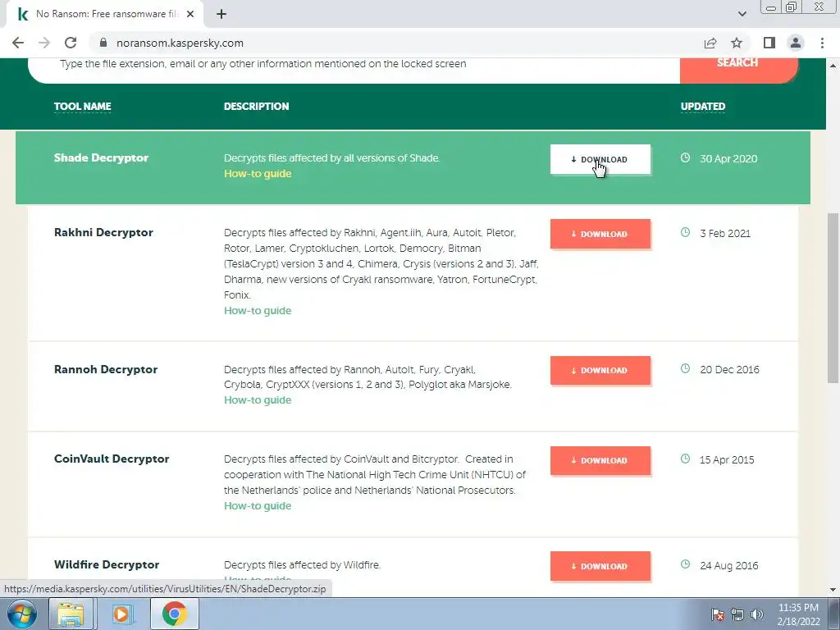
Task: Select the No Ransom browser tab
Action: click(104, 14)
